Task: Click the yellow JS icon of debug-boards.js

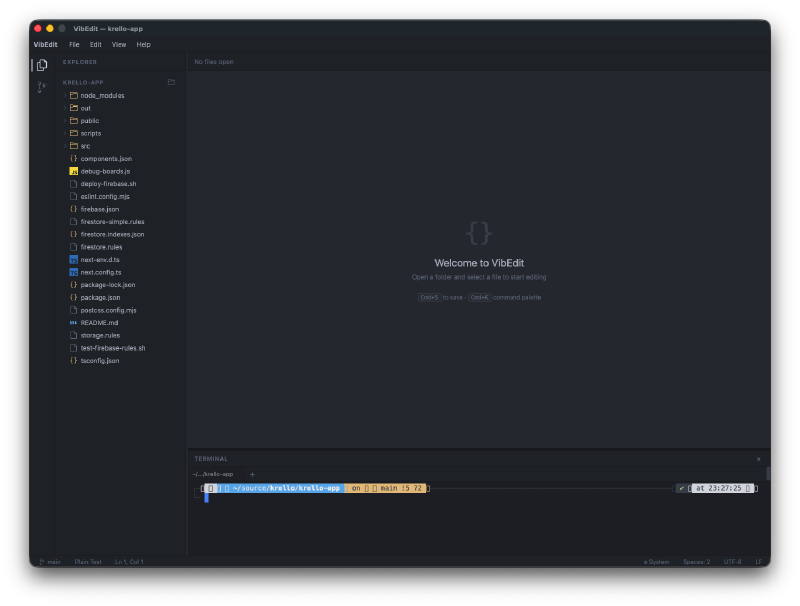Action: pos(73,171)
